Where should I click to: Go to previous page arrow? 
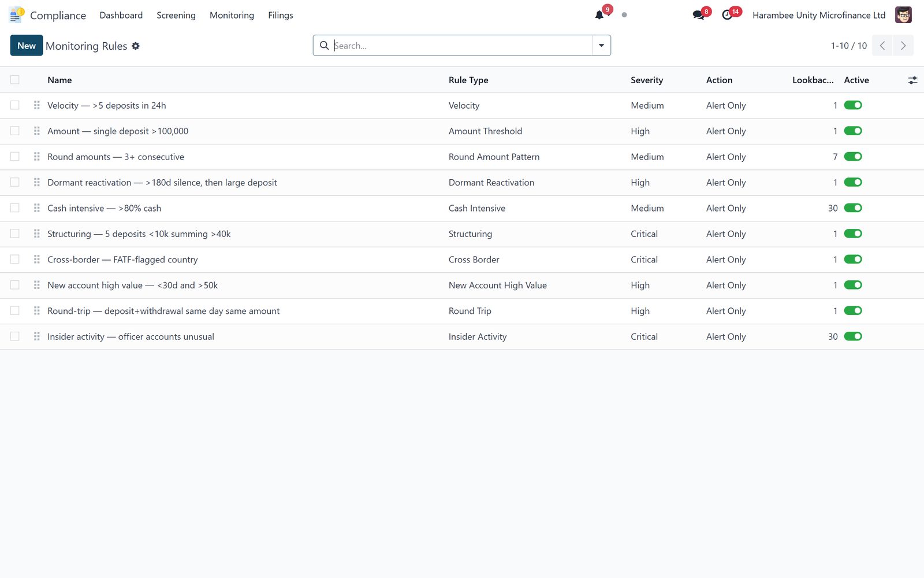tap(882, 46)
